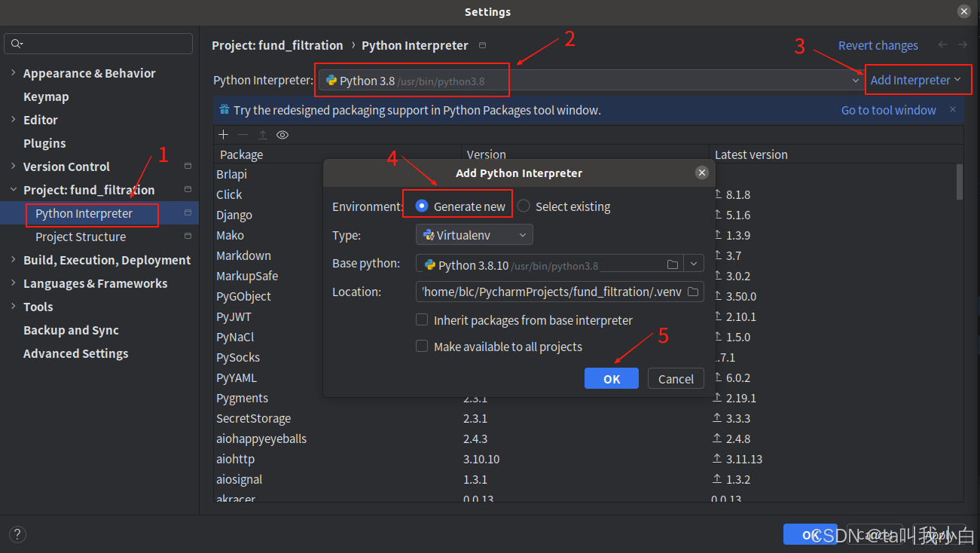The height and width of the screenshot is (553, 980).
Task: Close the Settings window
Action: [x=963, y=11]
